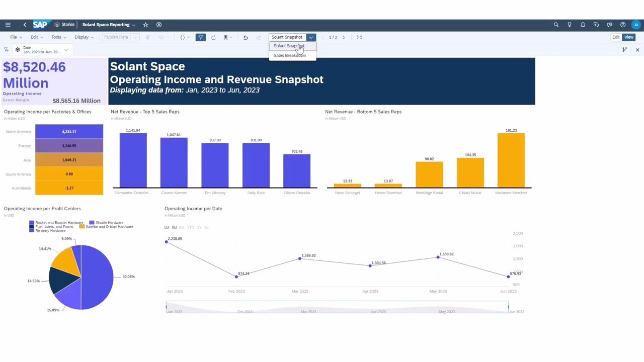Screen dimensions: 644x362
Task: Open the Edit menu in toolbar
Action: coord(36,37)
